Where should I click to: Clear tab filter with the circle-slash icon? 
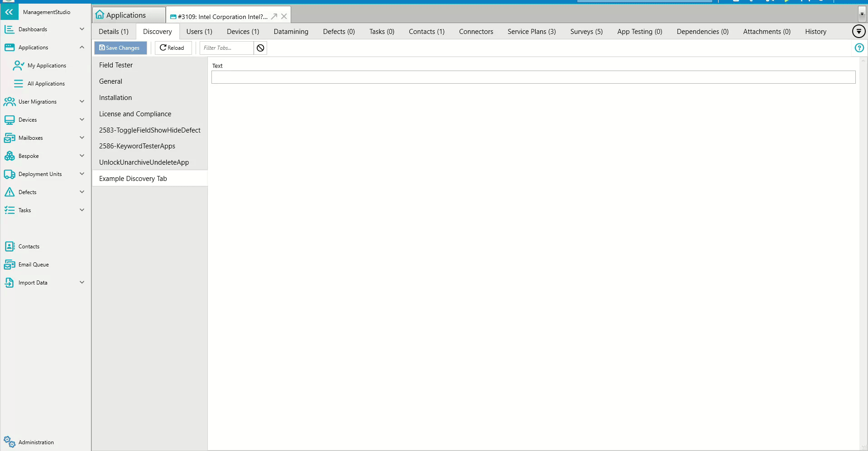[x=260, y=48]
